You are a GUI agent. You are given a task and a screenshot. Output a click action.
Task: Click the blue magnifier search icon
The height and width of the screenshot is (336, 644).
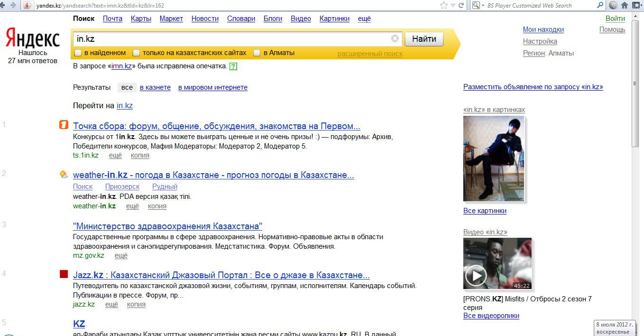600,6
